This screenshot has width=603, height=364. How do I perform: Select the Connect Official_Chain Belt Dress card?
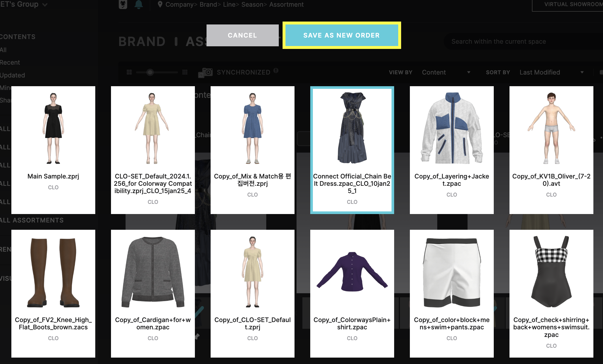click(x=352, y=150)
